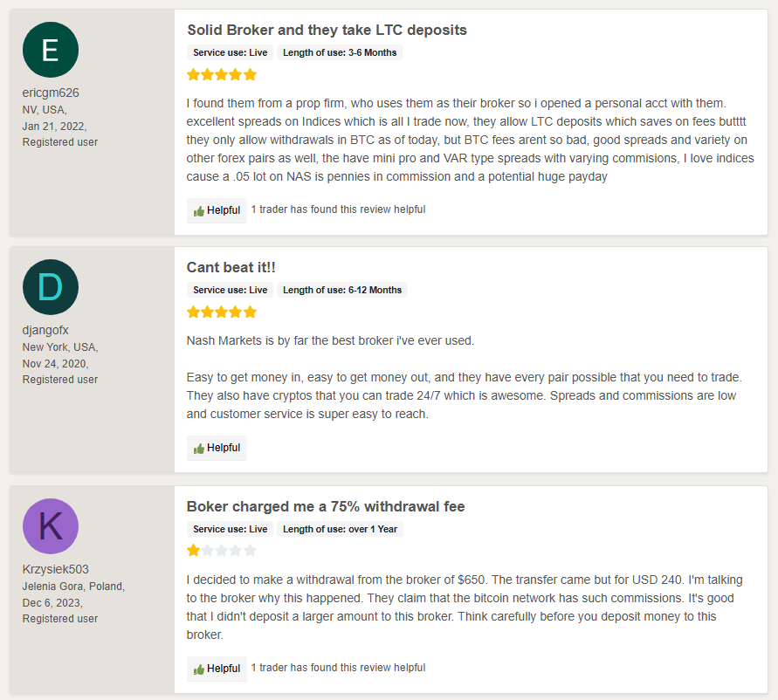Mark the Cant beat it review as Helpful
778x700 pixels.
[x=217, y=448]
